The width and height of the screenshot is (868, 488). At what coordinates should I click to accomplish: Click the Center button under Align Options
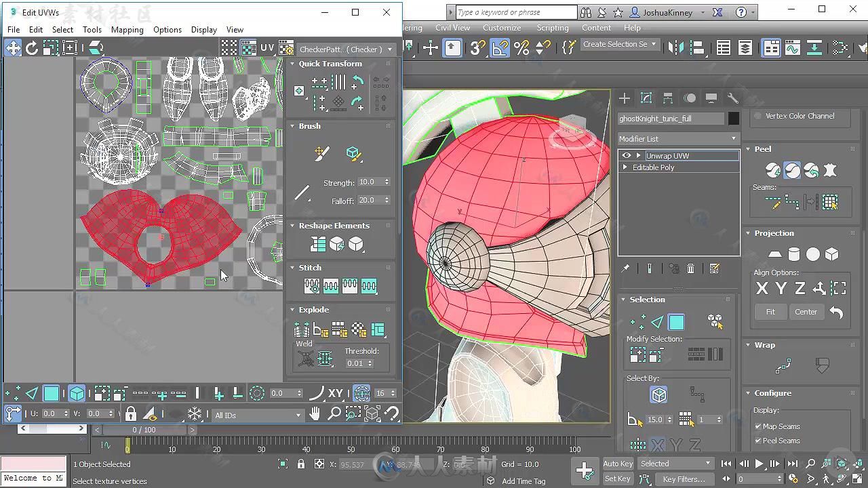coord(806,312)
